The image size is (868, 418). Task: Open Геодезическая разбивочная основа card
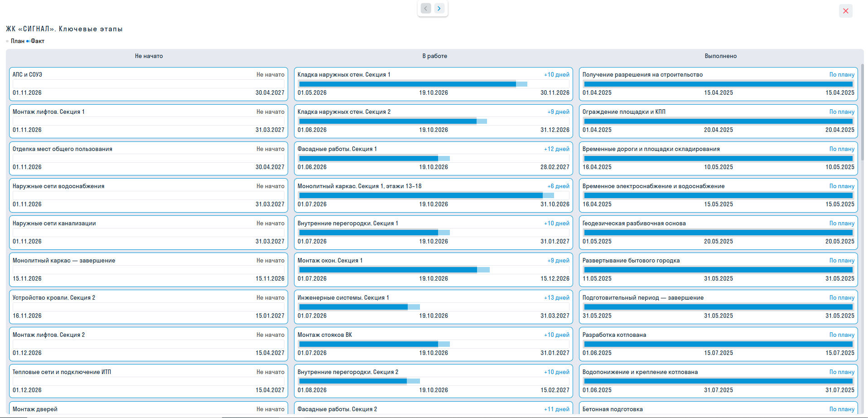(719, 233)
